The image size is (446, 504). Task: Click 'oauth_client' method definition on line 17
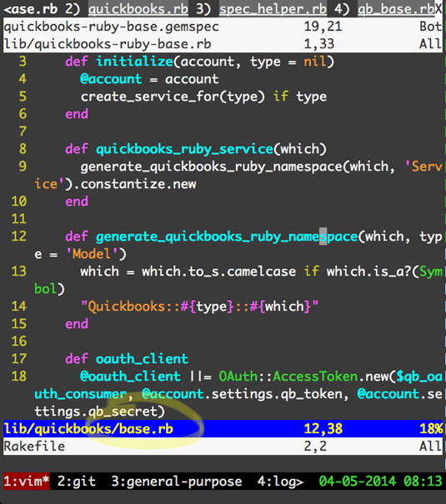click(142, 359)
